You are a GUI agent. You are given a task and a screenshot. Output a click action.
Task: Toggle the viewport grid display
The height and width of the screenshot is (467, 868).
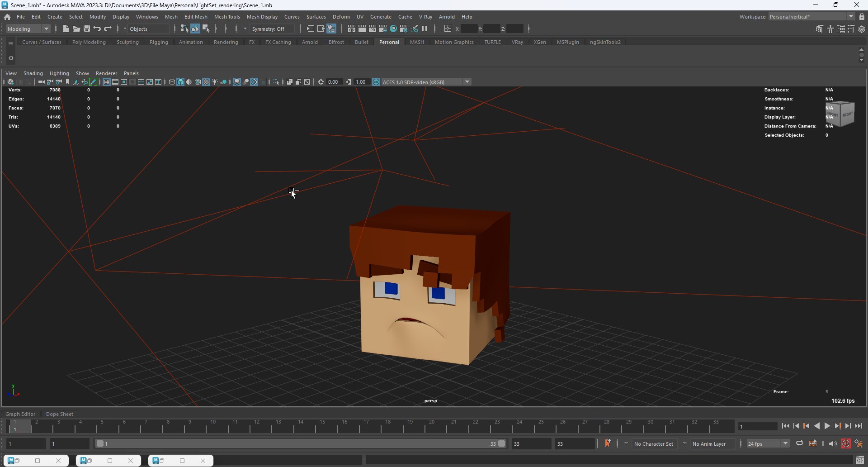pos(107,82)
